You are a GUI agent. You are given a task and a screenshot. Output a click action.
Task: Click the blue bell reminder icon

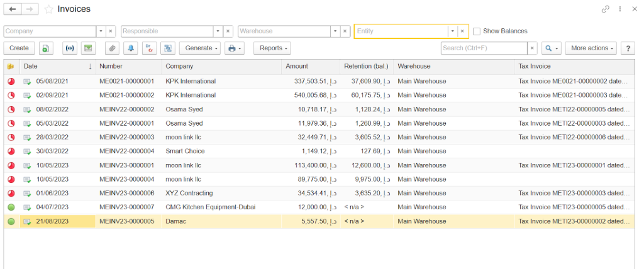(131, 48)
